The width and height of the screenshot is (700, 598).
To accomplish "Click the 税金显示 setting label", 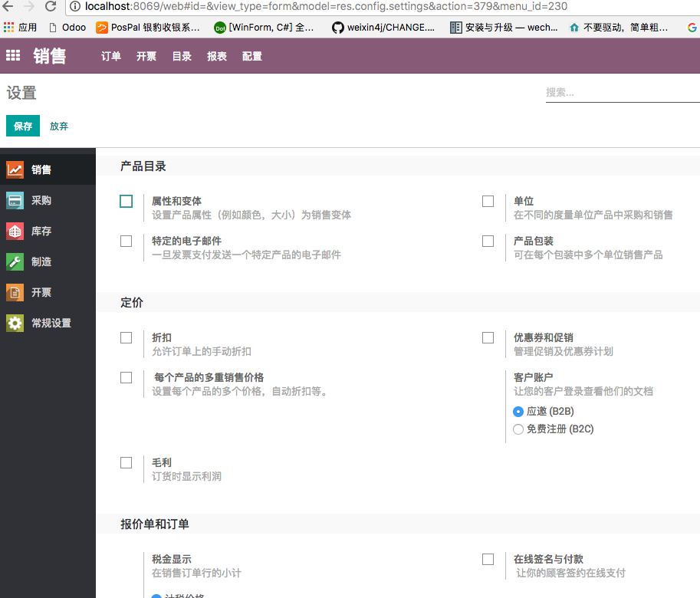I will (x=172, y=559).
